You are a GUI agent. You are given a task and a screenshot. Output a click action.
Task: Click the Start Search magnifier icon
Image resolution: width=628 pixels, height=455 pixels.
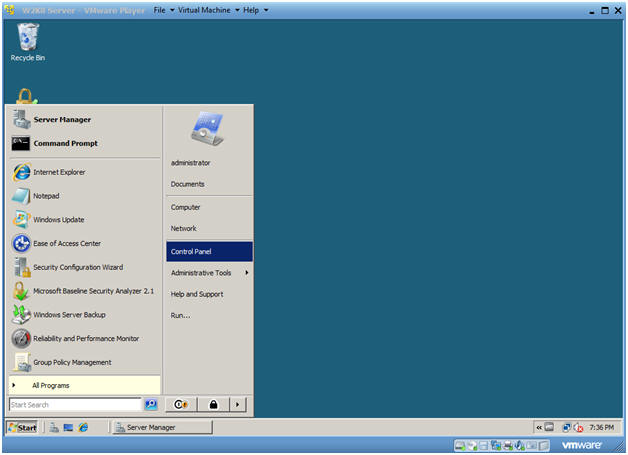tap(151, 405)
